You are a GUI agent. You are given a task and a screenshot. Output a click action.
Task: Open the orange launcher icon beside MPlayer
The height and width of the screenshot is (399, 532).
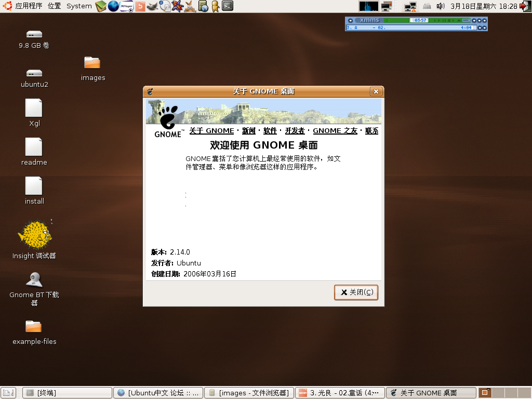coord(140,6)
